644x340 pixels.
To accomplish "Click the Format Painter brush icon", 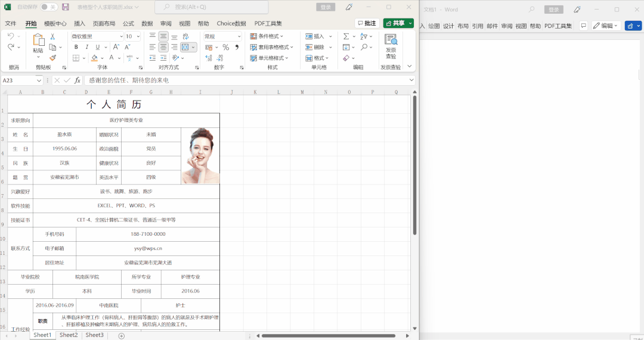I will pyautogui.click(x=52, y=58).
